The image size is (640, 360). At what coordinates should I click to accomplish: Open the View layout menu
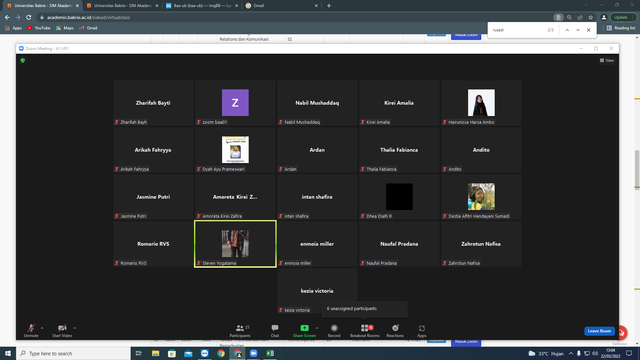(607, 60)
